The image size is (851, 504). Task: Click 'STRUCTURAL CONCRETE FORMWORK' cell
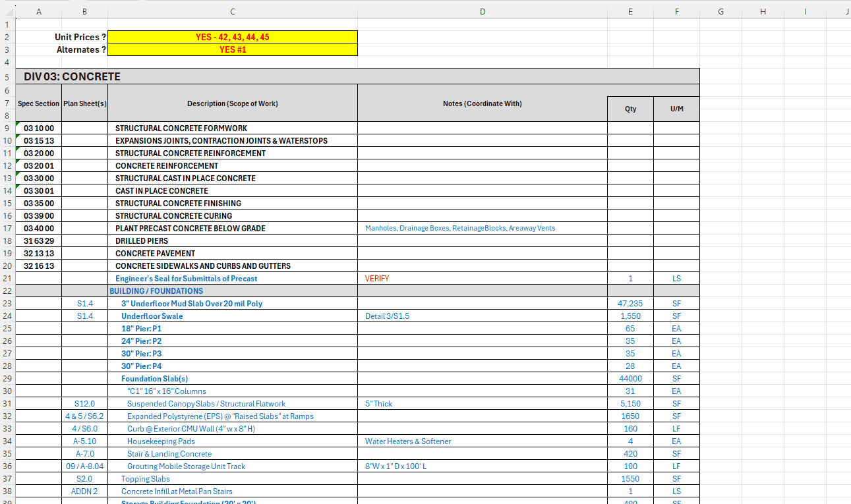233,128
